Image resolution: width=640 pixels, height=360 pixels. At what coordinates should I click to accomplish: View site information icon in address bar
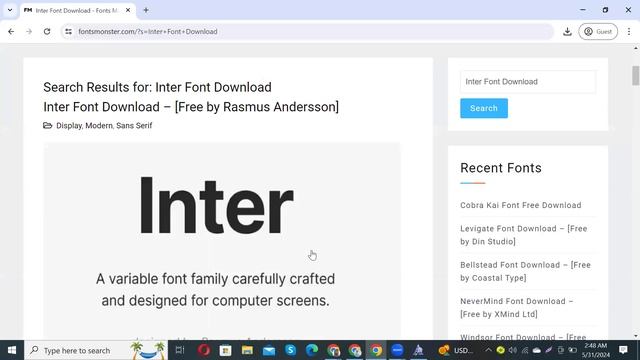[69, 31]
